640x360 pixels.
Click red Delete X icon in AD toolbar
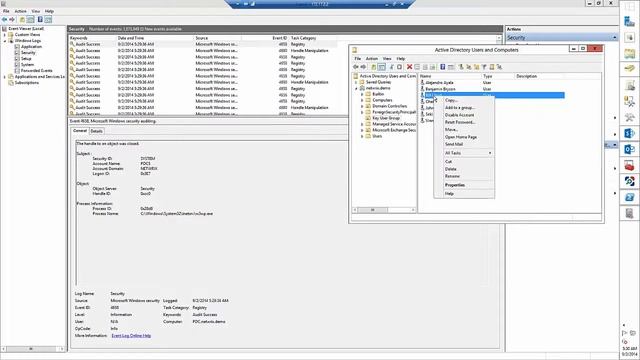(x=409, y=67)
